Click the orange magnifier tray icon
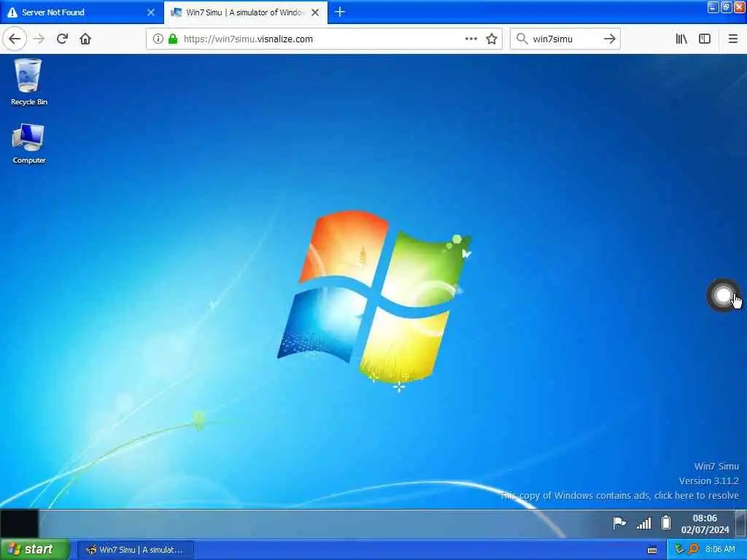Screen dimensions: 747x560 coord(693,550)
